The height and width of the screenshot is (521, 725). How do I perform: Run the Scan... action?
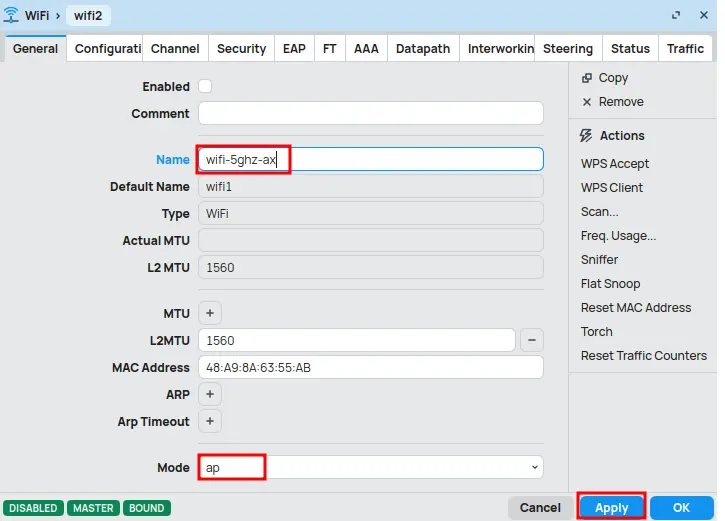click(599, 212)
